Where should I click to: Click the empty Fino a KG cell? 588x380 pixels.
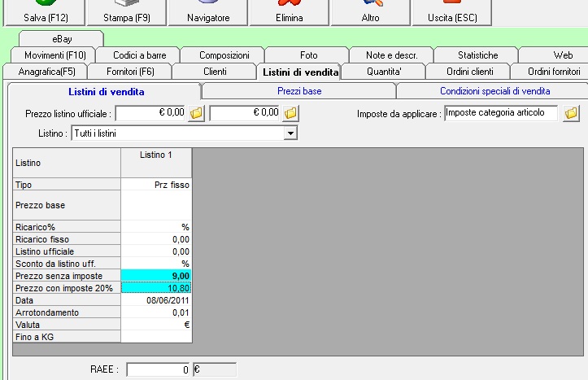tap(156, 337)
